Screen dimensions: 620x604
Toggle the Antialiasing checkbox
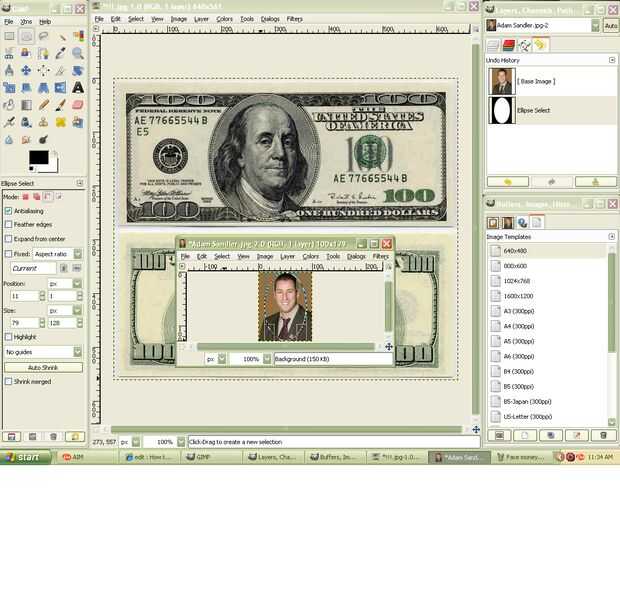pos(8,211)
